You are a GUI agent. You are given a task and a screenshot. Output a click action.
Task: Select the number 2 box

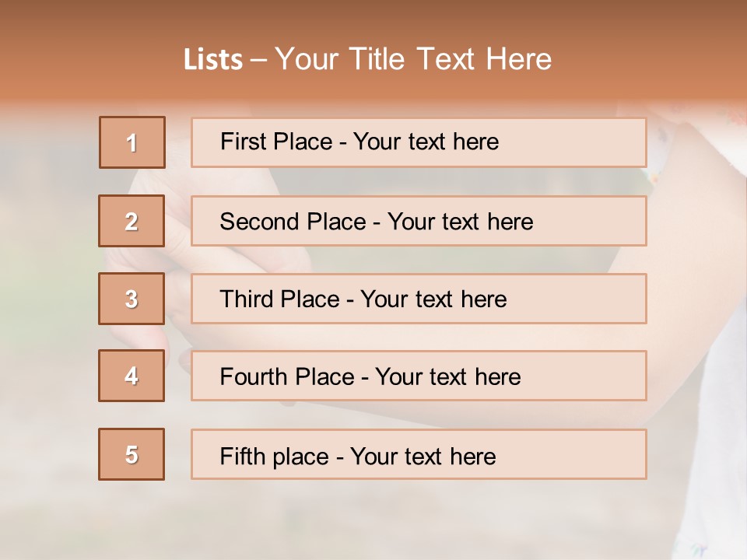click(x=132, y=221)
